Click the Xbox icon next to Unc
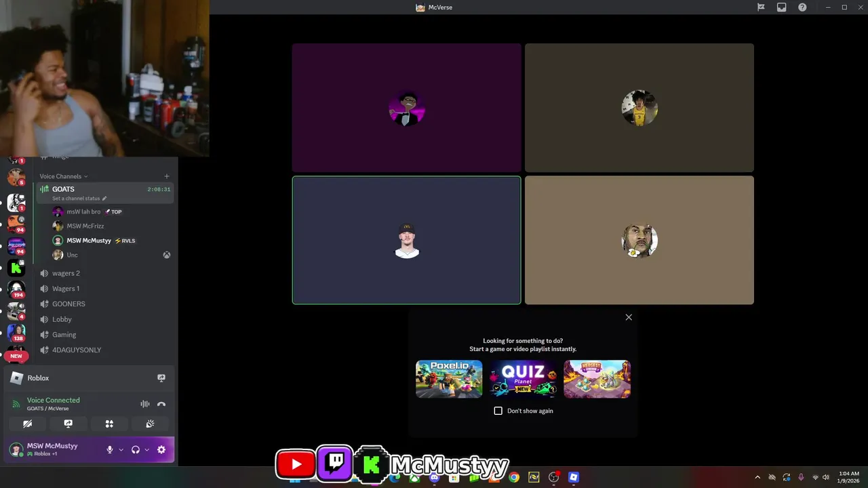 pyautogui.click(x=166, y=255)
